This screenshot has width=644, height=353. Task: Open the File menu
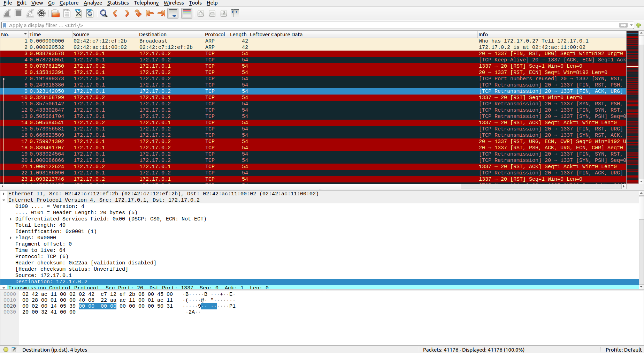pyautogui.click(x=8, y=3)
